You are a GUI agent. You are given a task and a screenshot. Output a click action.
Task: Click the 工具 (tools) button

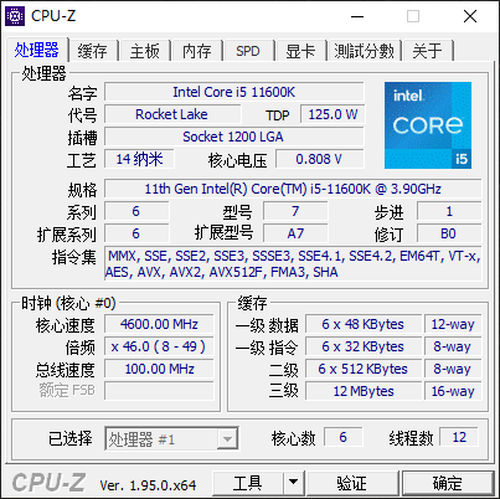(248, 482)
